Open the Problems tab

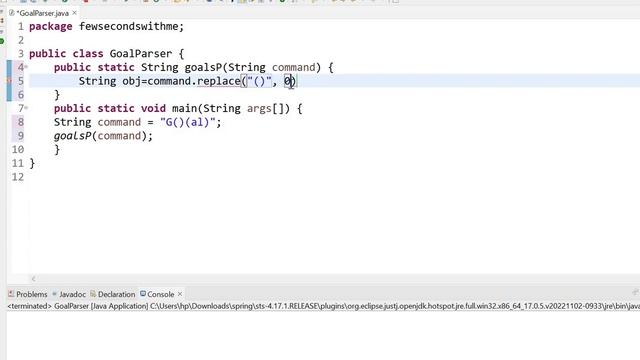pos(28,294)
